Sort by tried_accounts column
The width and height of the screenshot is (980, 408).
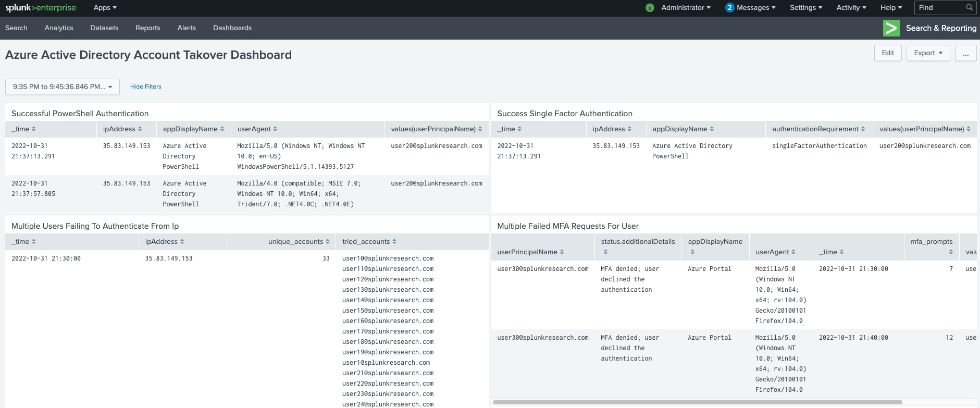[x=369, y=242]
